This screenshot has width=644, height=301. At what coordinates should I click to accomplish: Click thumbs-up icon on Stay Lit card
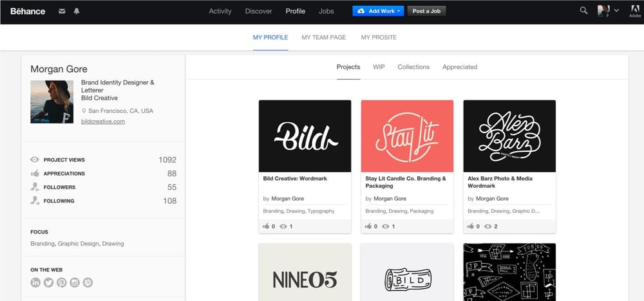click(368, 226)
